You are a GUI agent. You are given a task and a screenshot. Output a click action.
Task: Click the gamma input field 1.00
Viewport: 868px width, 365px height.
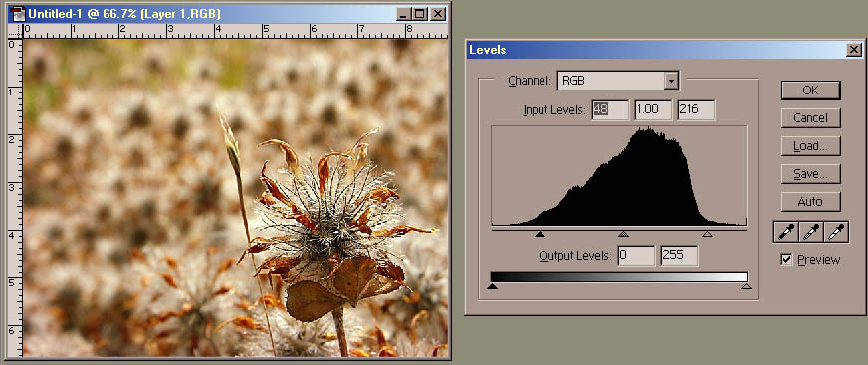click(x=653, y=110)
